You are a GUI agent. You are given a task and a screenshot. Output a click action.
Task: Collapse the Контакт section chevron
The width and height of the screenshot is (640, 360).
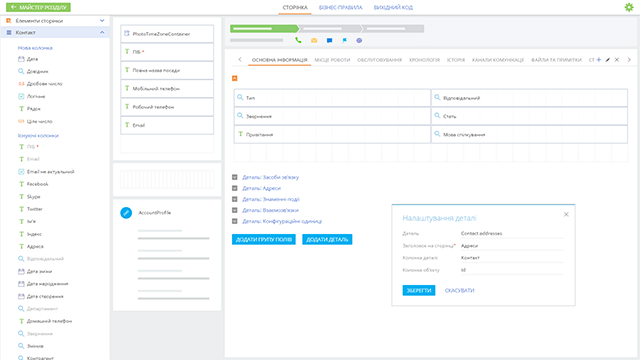pos(102,32)
